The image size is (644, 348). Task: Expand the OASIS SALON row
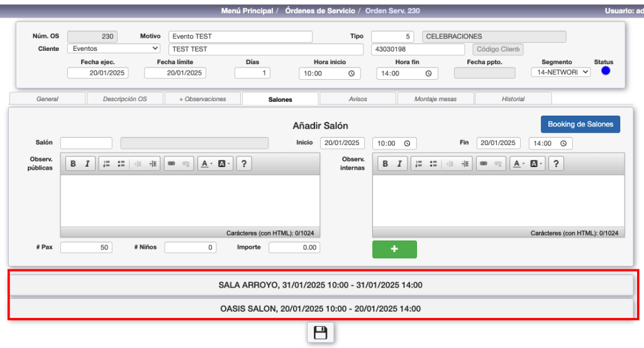coord(320,309)
